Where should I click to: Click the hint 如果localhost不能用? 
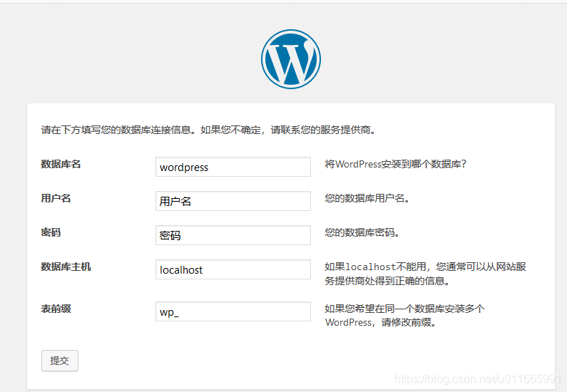[375, 267]
